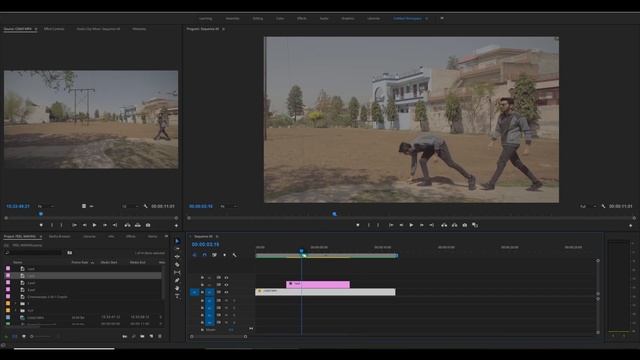Screen dimensions: 640x360
Task: Select the Selection tool in tools panel
Action: click(x=177, y=241)
